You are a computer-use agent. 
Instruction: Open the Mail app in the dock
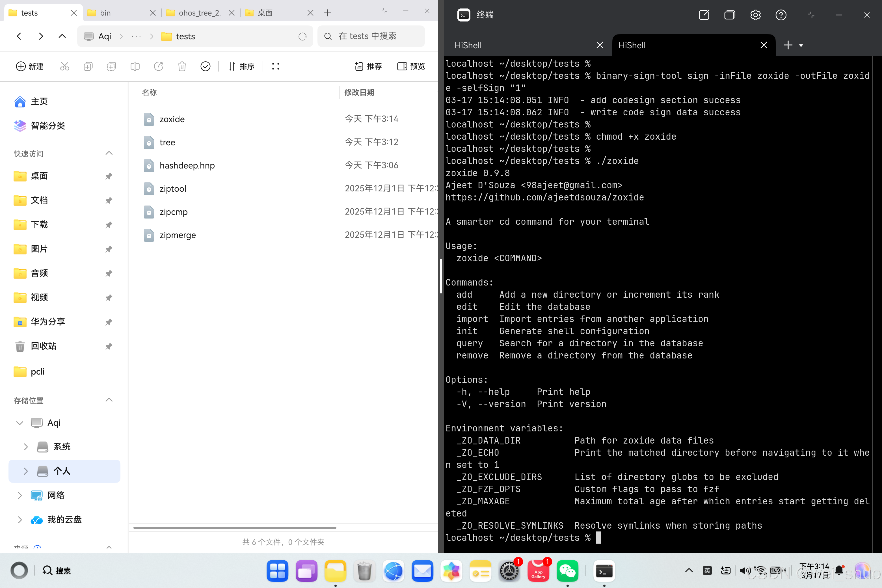coord(422,571)
